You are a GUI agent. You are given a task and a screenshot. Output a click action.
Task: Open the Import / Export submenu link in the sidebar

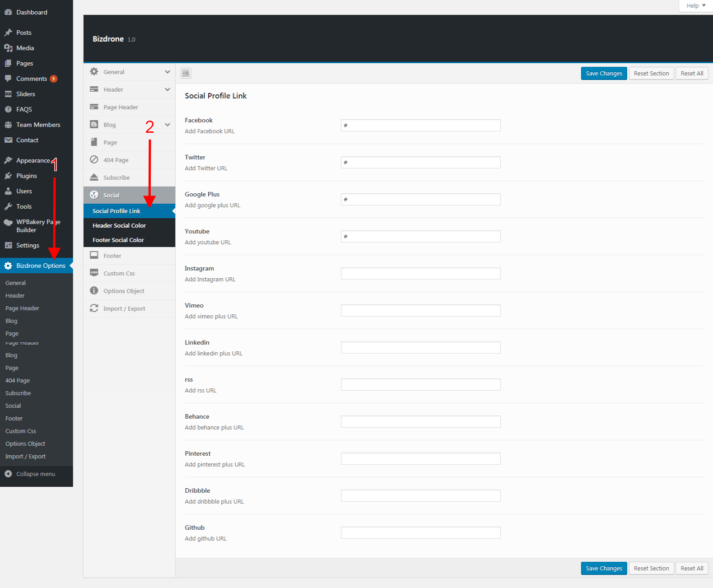25,456
